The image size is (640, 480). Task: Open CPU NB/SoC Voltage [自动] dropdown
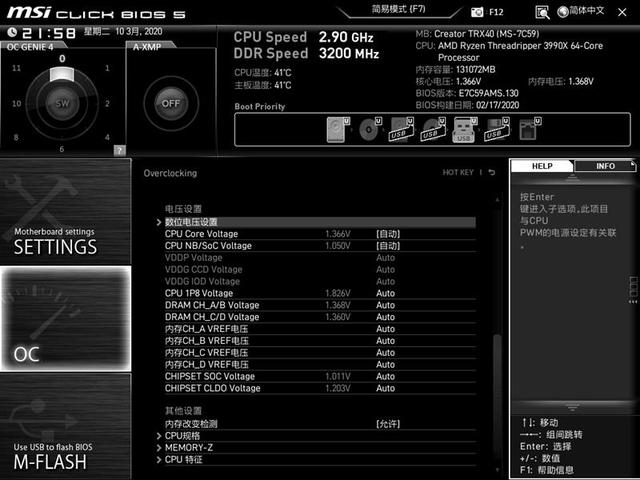388,246
